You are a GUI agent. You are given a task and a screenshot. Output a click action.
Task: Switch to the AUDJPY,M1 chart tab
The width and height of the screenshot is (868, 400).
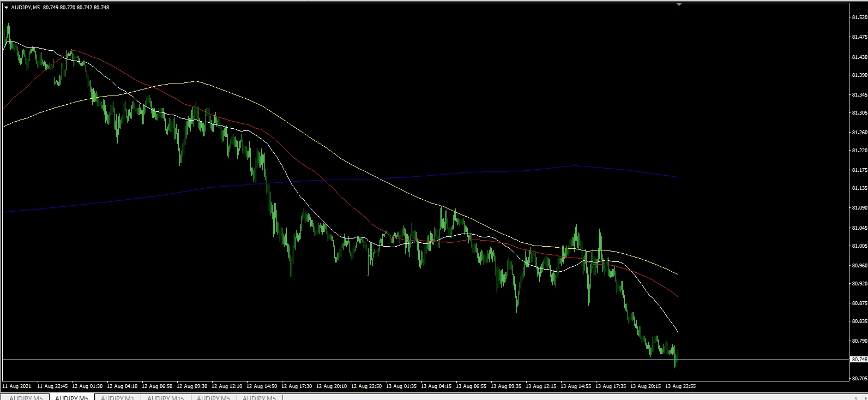(117, 398)
